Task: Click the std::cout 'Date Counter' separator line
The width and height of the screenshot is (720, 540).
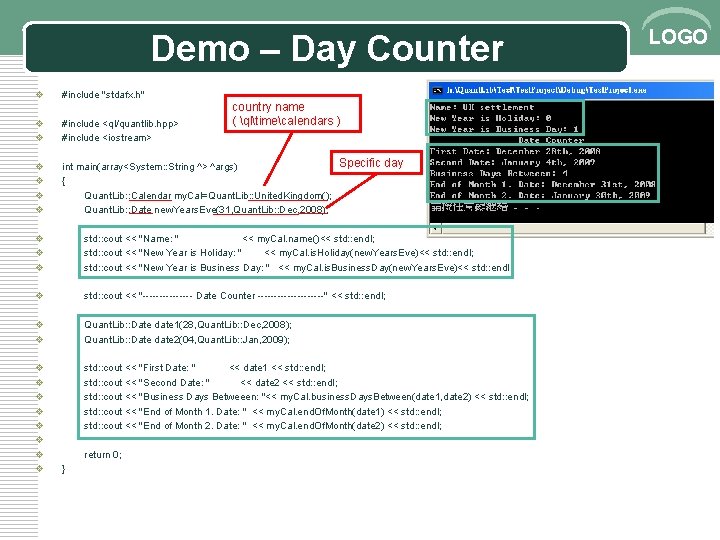Action: (x=234, y=296)
